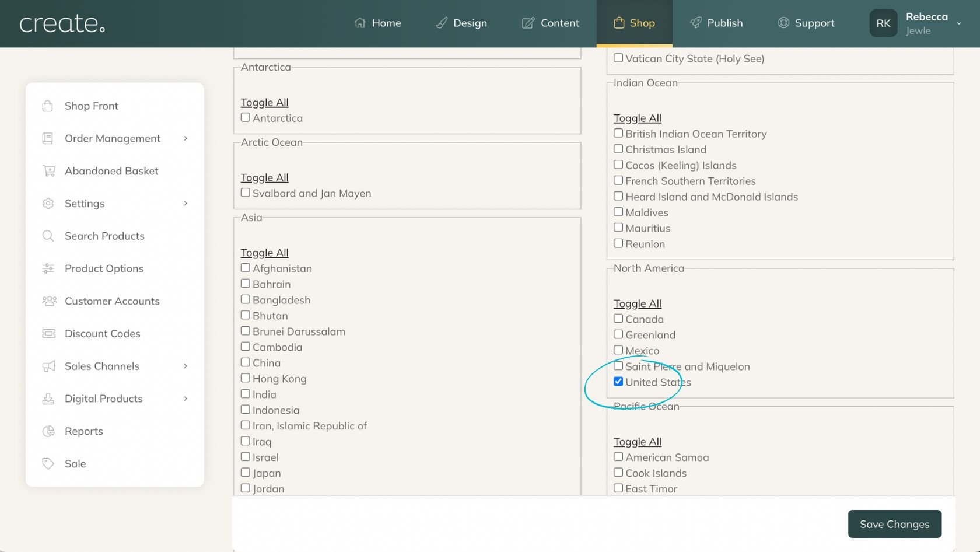Click the Support lifebuoy icon in top nav

[783, 23]
